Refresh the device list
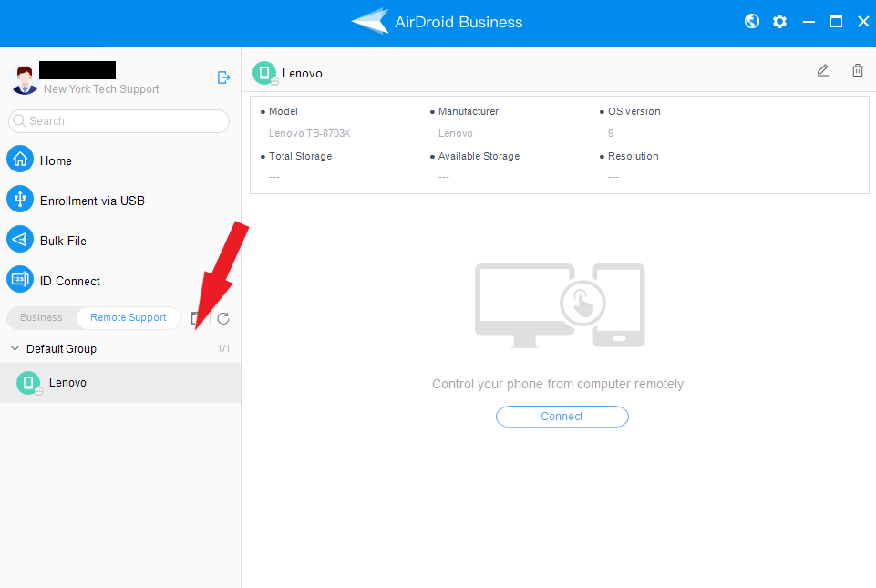The image size is (876, 588). point(223,318)
